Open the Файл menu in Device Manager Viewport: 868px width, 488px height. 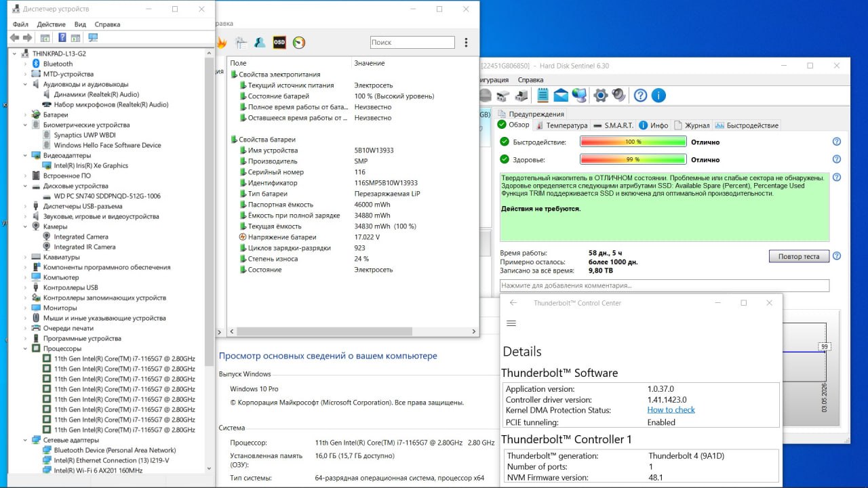[20, 24]
